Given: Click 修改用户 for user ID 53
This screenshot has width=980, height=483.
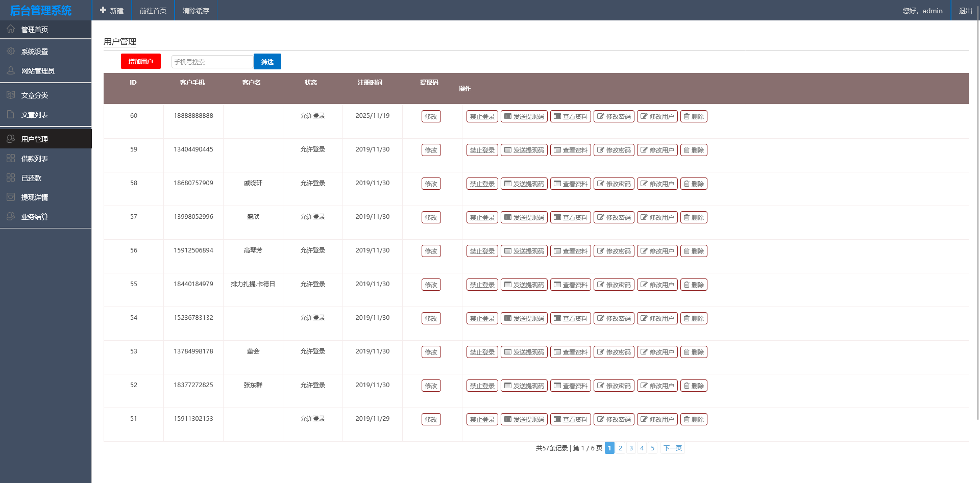Looking at the screenshot, I should click(x=657, y=352).
